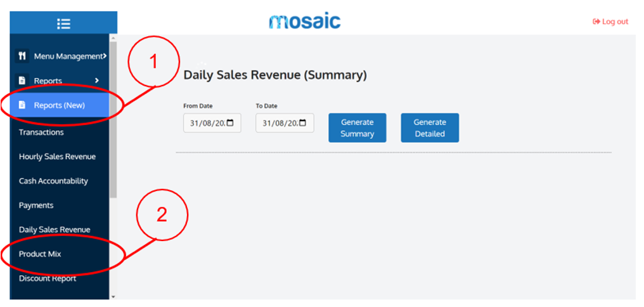Click the Reports (New) document icon
Image resolution: width=644 pixels, height=307 pixels.
point(22,105)
